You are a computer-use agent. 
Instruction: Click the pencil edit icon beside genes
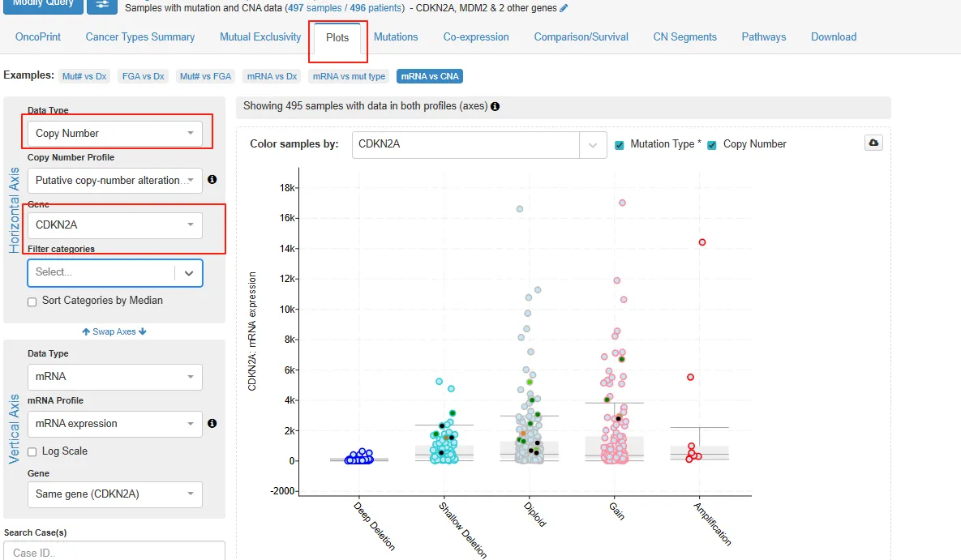coord(564,8)
